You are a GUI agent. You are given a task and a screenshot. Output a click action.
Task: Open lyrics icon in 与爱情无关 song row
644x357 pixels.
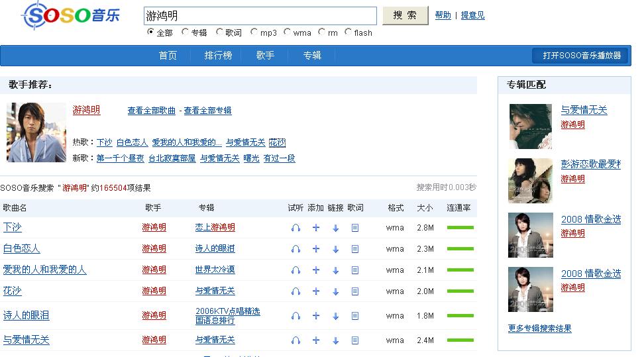355,340
